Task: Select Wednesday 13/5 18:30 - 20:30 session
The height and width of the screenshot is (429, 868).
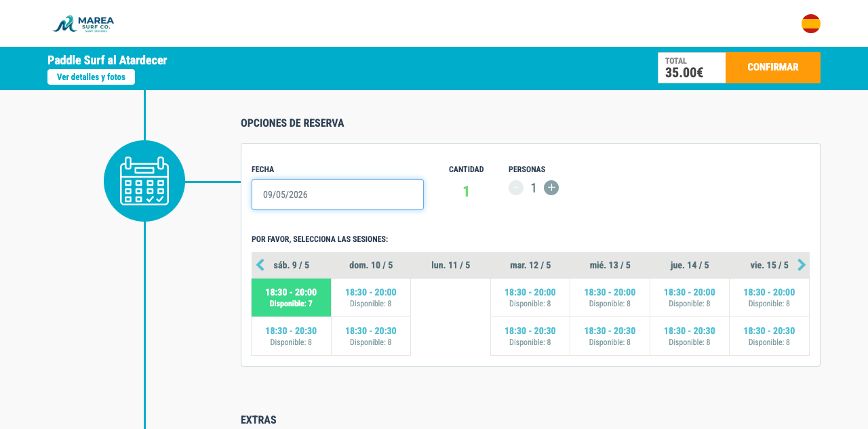Action: pyautogui.click(x=610, y=336)
